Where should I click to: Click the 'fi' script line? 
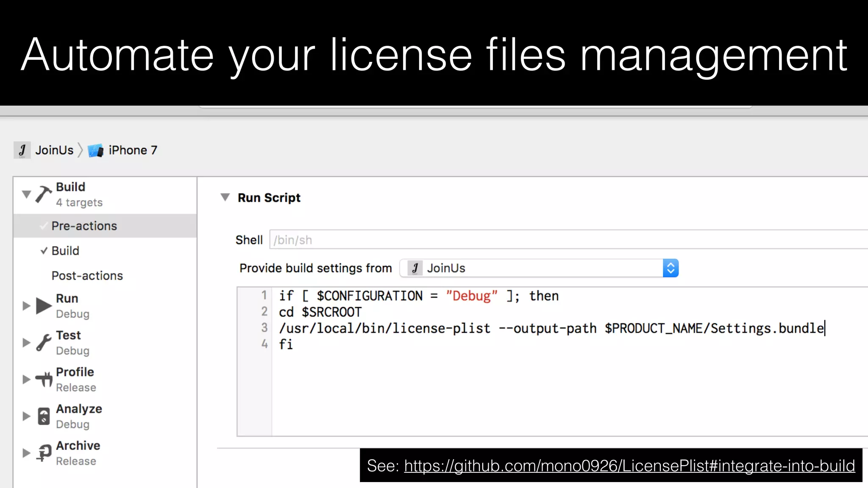point(286,344)
